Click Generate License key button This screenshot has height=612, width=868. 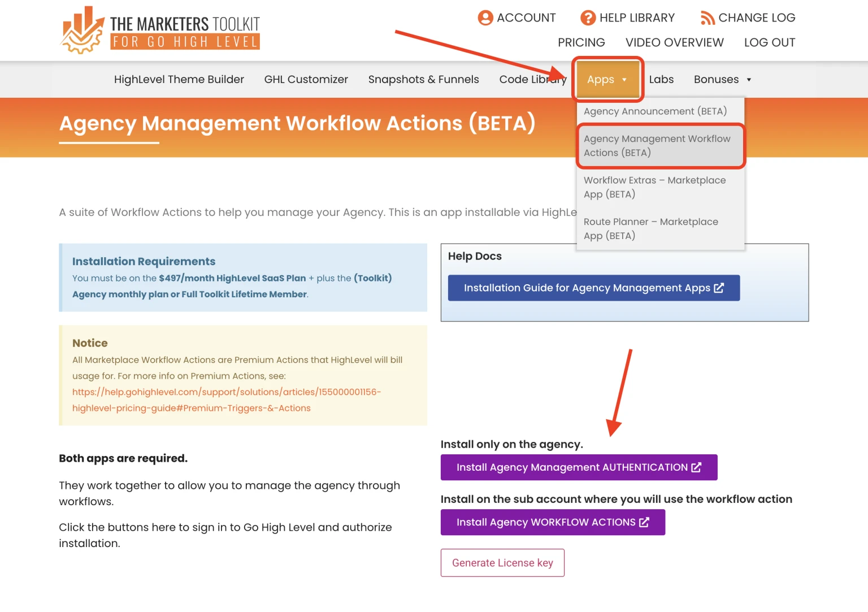[502, 563]
